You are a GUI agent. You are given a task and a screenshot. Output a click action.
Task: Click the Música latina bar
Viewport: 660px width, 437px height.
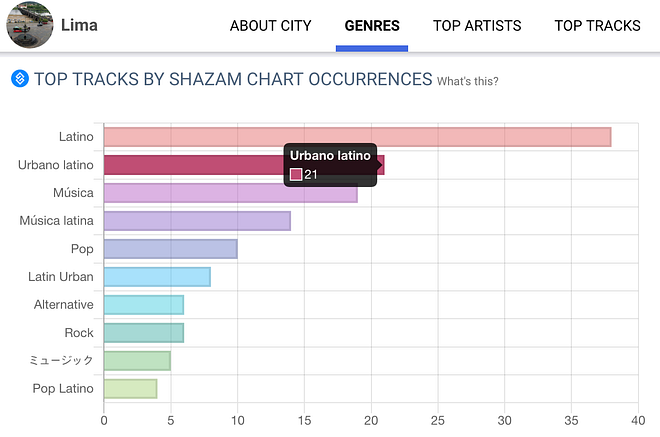coord(197,221)
